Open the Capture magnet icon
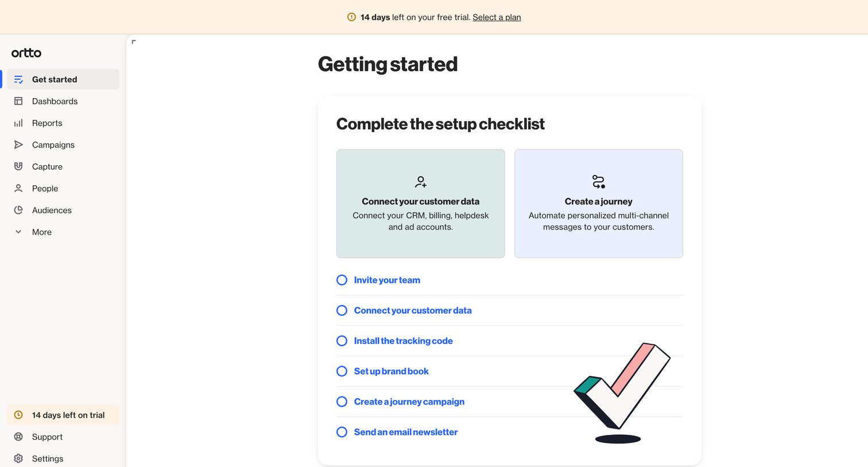868x467 pixels. pyautogui.click(x=18, y=166)
